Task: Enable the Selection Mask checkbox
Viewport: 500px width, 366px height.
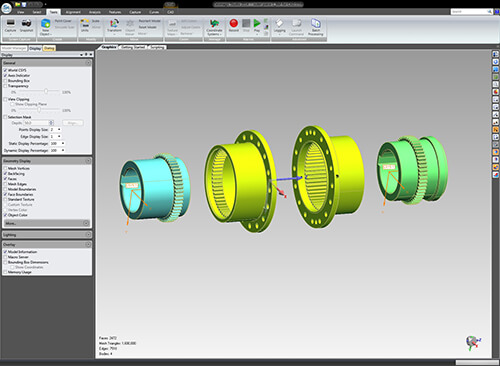Action: [x=5, y=117]
